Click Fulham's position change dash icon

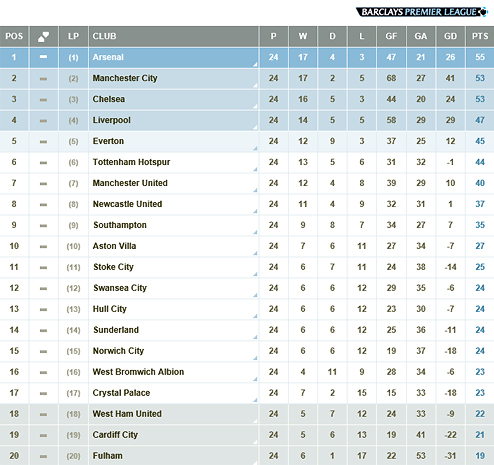tap(43, 456)
